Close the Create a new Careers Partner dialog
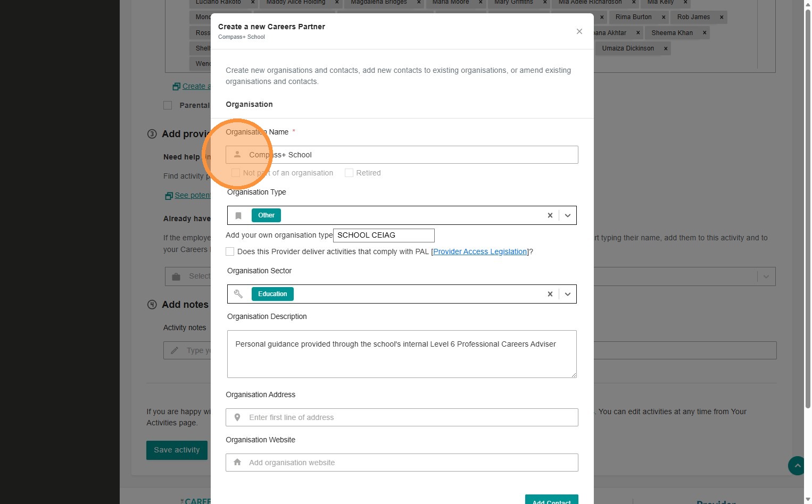Image resolution: width=812 pixels, height=504 pixels. pyautogui.click(x=579, y=31)
